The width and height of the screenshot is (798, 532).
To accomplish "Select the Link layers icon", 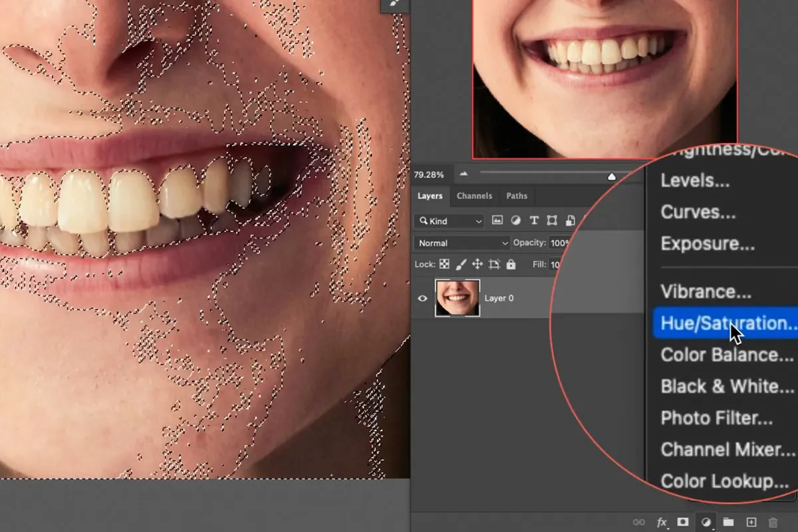I will pos(639,522).
